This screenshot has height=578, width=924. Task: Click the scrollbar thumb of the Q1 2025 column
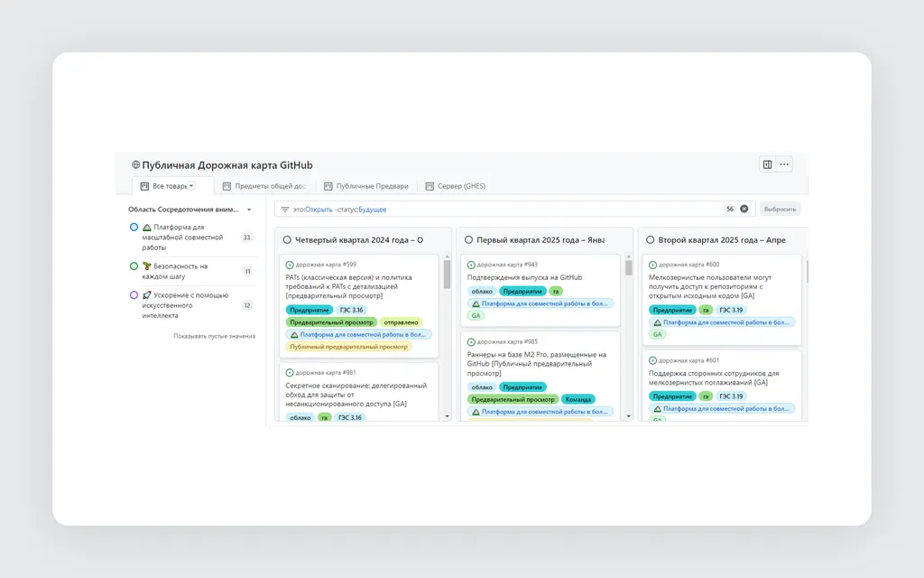pos(628,267)
